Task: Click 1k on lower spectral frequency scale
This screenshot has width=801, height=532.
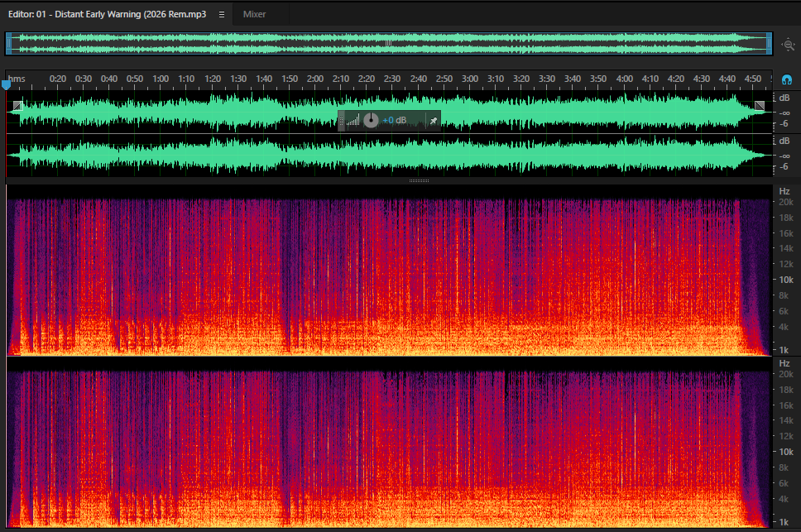Action: [784, 522]
